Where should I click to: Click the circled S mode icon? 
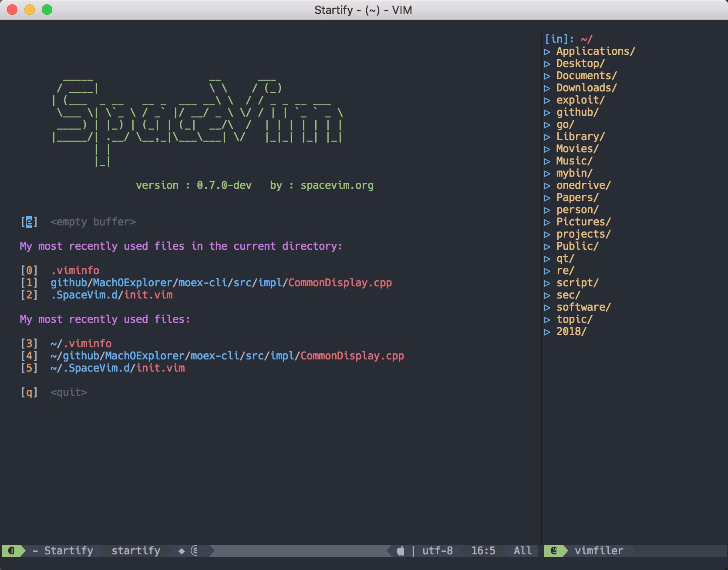(194, 551)
